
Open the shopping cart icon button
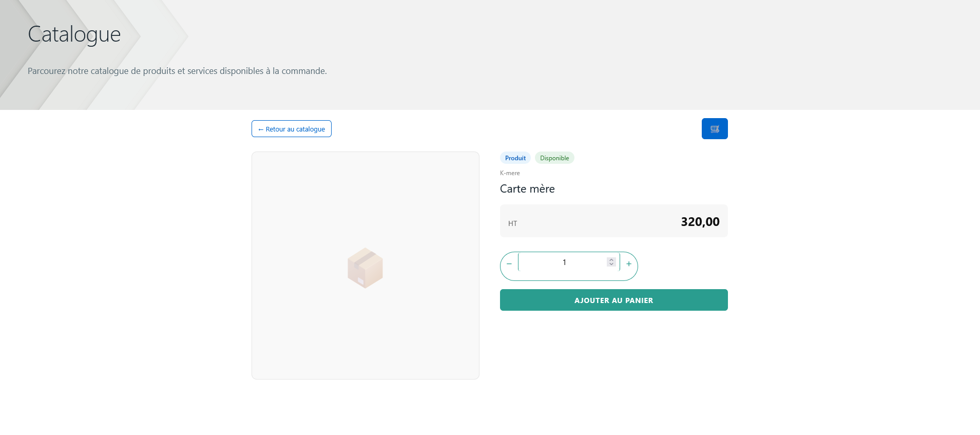pyautogui.click(x=714, y=129)
